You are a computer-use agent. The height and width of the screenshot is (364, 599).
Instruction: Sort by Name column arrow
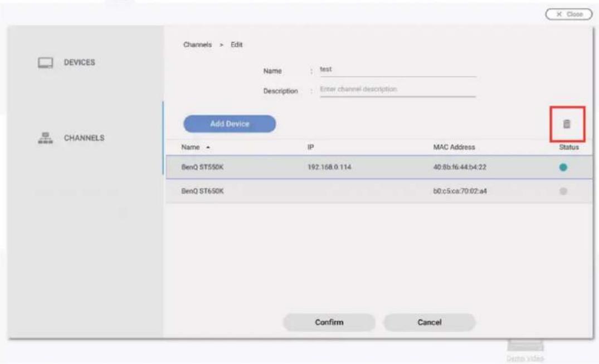click(208, 147)
